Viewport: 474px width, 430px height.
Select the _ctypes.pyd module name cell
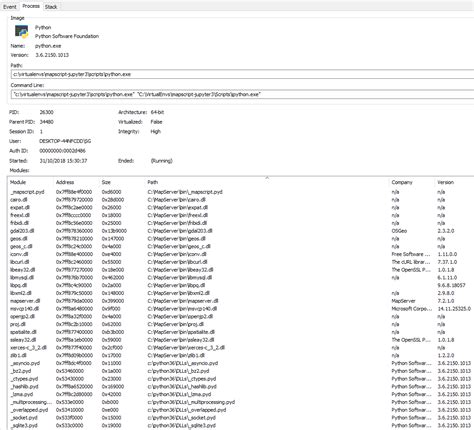point(24,379)
